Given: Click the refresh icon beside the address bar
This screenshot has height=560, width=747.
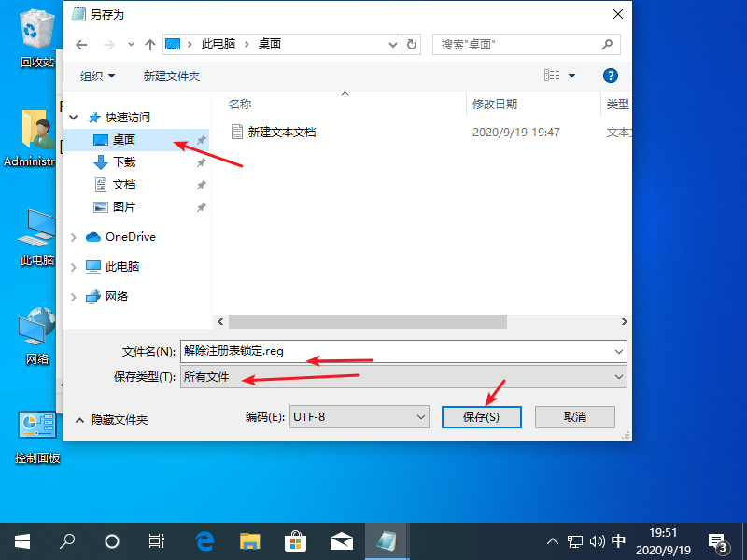Looking at the screenshot, I should 412,44.
